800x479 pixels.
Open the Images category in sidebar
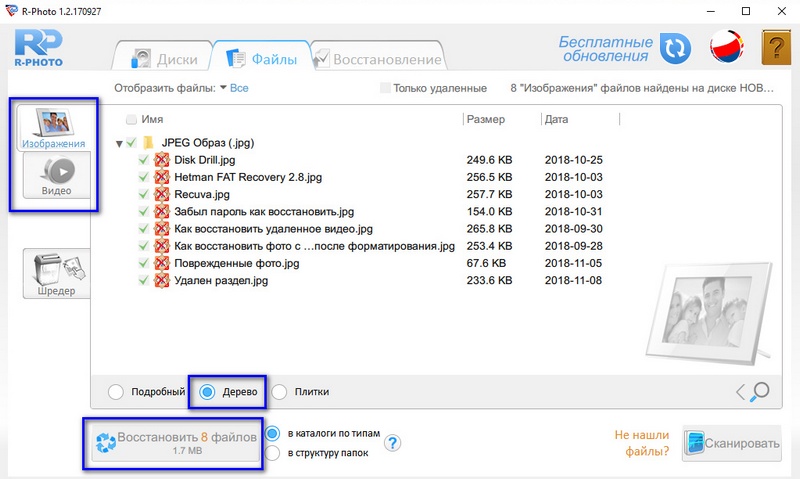[x=54, y=128]
